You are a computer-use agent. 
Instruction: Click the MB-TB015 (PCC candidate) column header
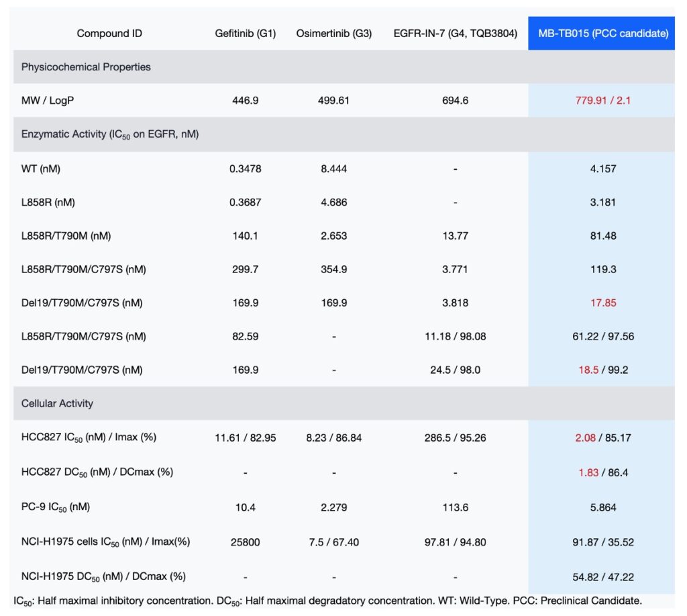[x=601, y=34]
